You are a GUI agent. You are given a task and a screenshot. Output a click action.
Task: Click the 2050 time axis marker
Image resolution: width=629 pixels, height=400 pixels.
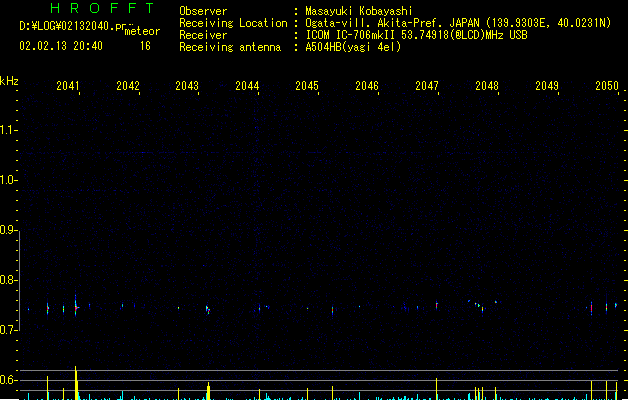tap(607, 86)
